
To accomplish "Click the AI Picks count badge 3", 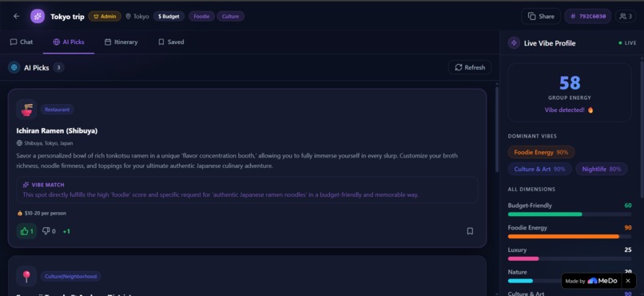I will point(58,67).
